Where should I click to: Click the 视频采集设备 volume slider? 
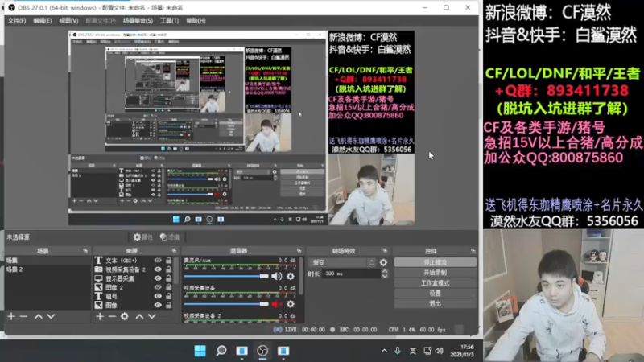[226, 304]
